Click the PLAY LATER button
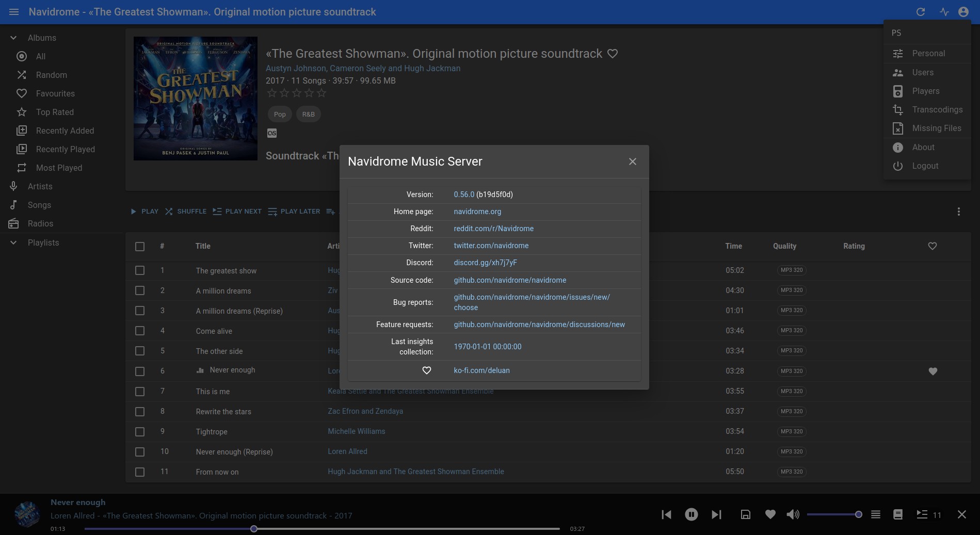Screen dimensions: 980x535 pos(294,212)
